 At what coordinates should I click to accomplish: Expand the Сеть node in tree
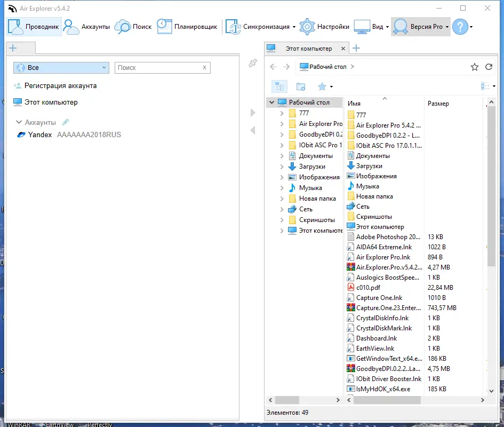pyautogui.click(x=282, y=209)
